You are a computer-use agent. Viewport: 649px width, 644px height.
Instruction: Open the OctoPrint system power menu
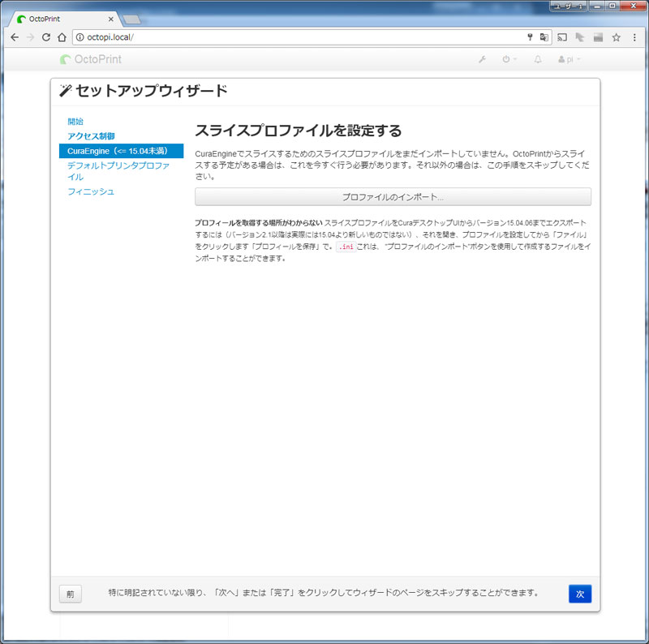pyautogui.click(x=509, y=59)
